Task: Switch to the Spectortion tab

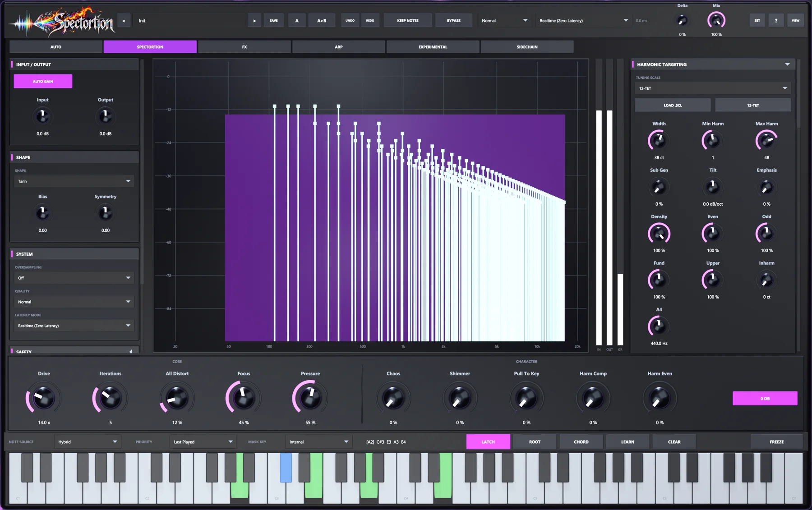Action: tap(150, 47)
